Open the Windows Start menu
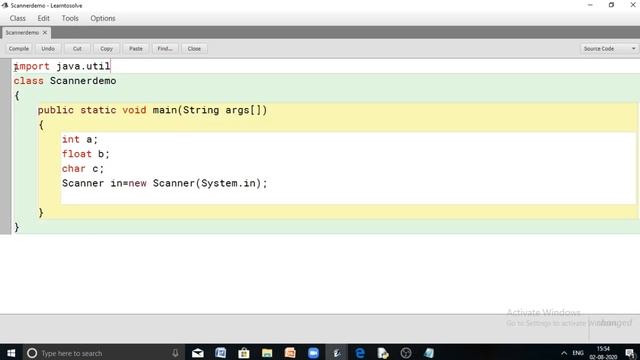The width and height of the screenshot is (640, 360). [11, 353]
